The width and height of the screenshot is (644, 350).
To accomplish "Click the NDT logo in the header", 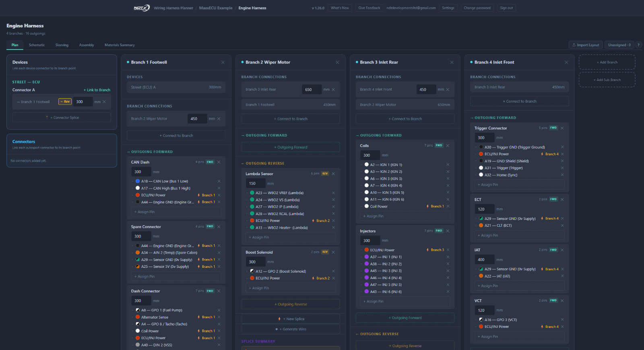I will click(x=142, y=8).
